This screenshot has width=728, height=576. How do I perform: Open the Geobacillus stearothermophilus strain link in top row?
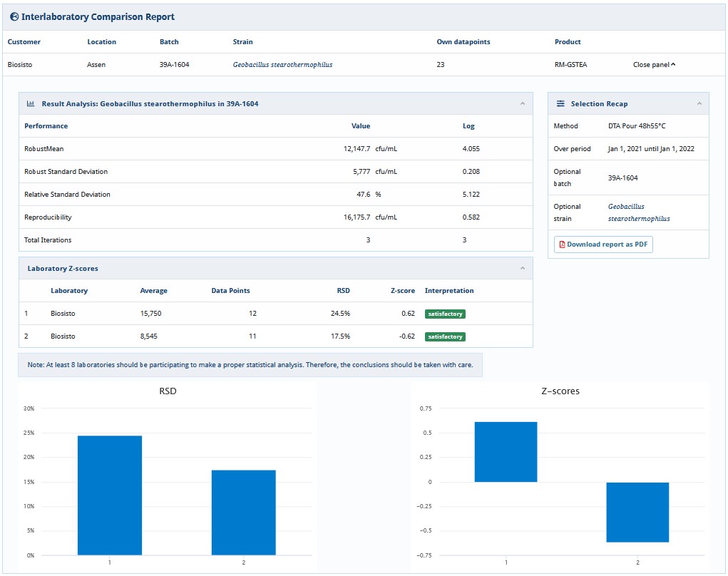[282, 65]
